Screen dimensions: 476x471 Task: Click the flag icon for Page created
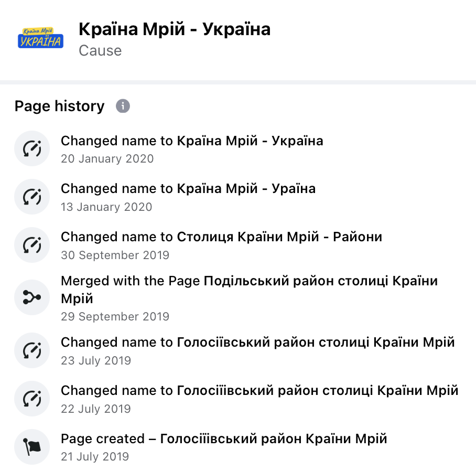click(x=32, y=447)
